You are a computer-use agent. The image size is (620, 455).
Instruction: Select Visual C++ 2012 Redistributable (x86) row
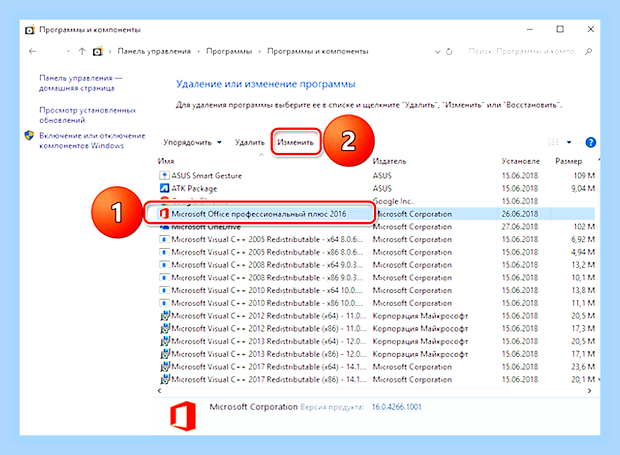[x=376, y=329]
